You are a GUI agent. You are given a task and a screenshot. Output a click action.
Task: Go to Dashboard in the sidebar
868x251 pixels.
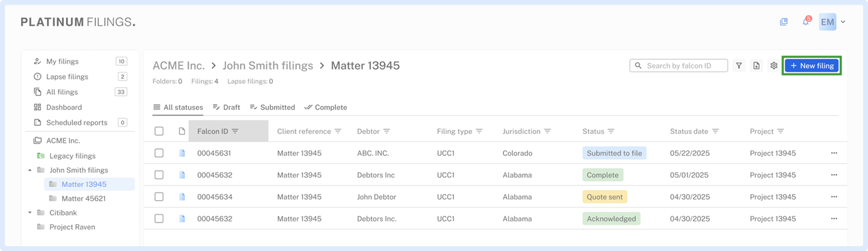click(x=64, y=107)
